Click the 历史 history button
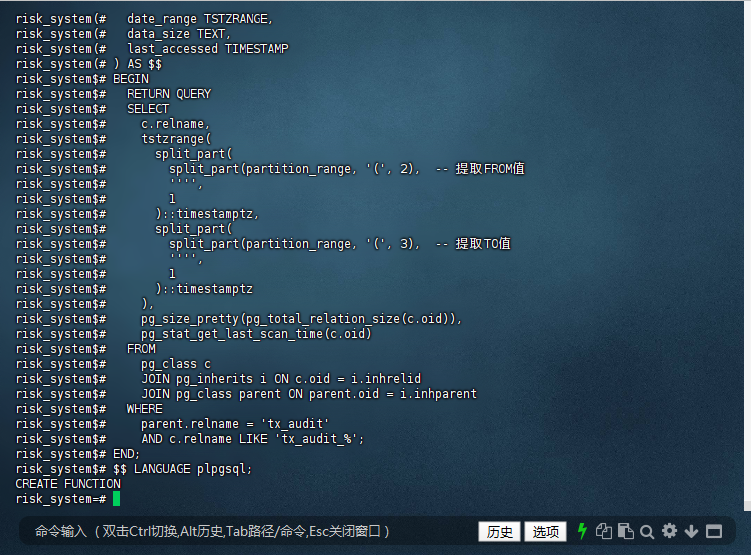 500,532
